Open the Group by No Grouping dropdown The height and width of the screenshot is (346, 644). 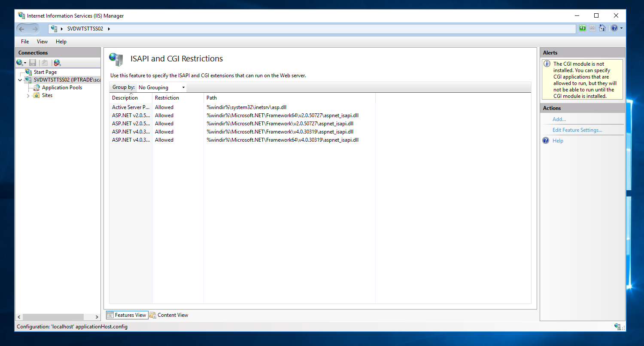tap(162, 88)
